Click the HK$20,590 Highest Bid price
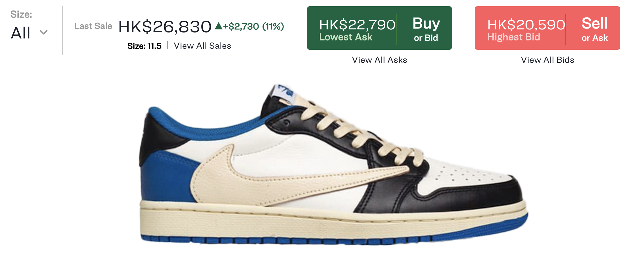This screenshot has height=280, width=644. coord(526,25)
